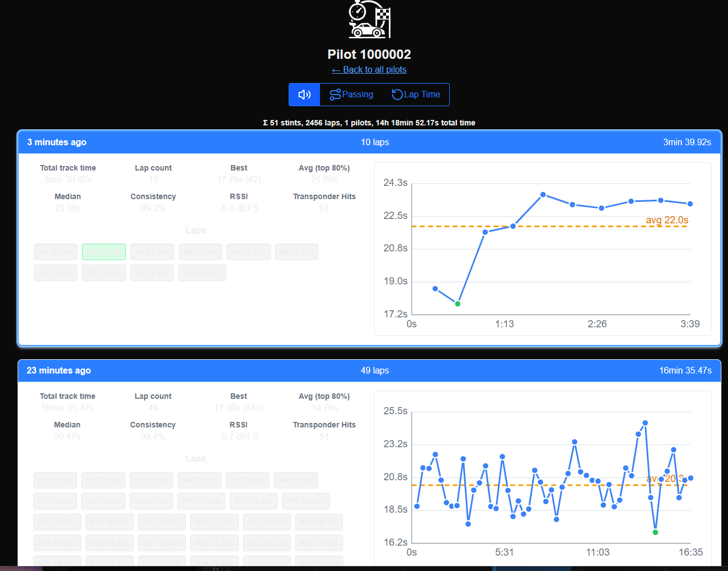Select the Lap Time mode icon

pos(397,95)
